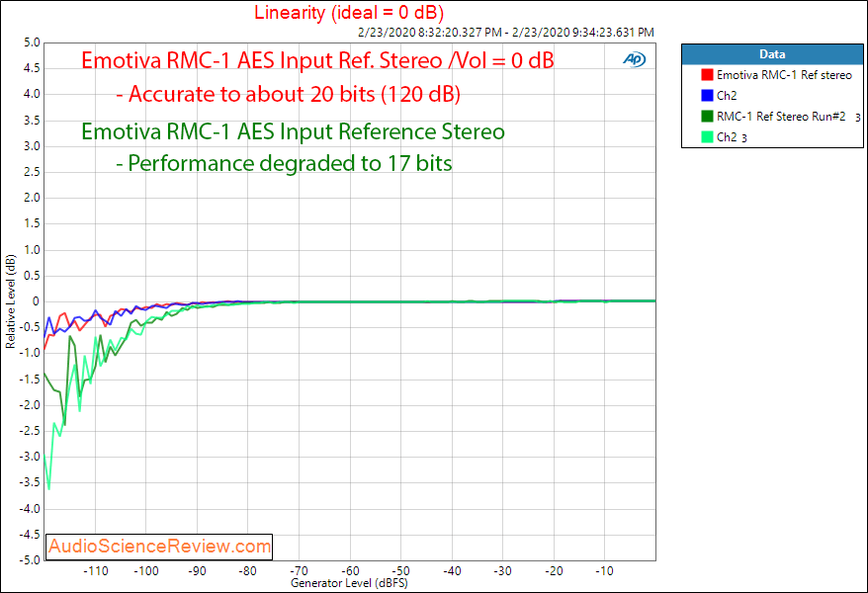Click the 5.0 y-axis tick label
This screenshot has height=593, width=868.
(32, 42)
